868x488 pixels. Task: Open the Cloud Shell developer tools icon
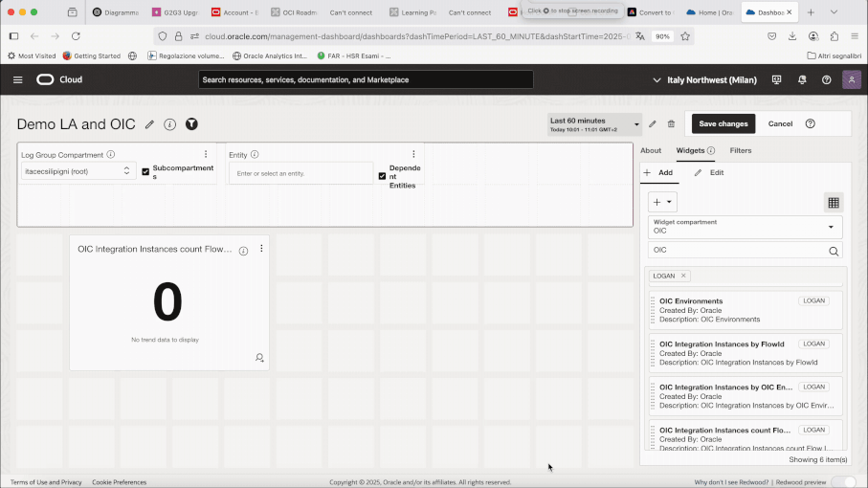click(x=777, y=79)
